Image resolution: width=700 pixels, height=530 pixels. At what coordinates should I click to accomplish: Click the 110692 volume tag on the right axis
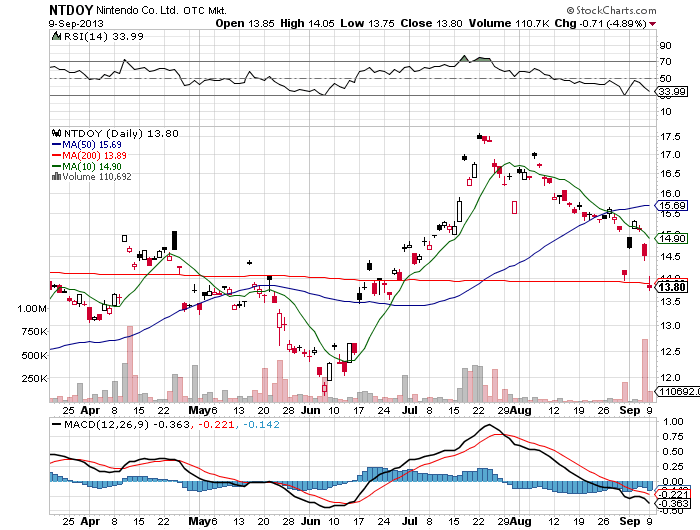point(679,392)
